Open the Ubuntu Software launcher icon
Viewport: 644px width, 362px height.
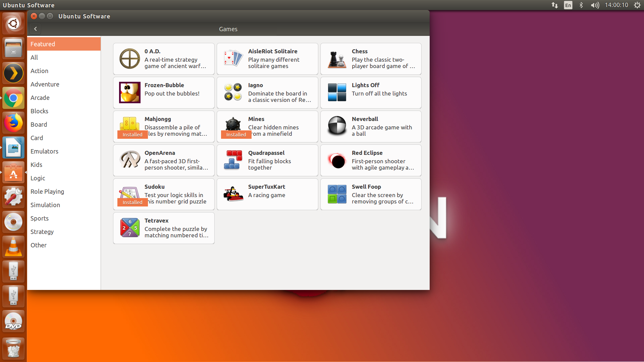(13, 172)
